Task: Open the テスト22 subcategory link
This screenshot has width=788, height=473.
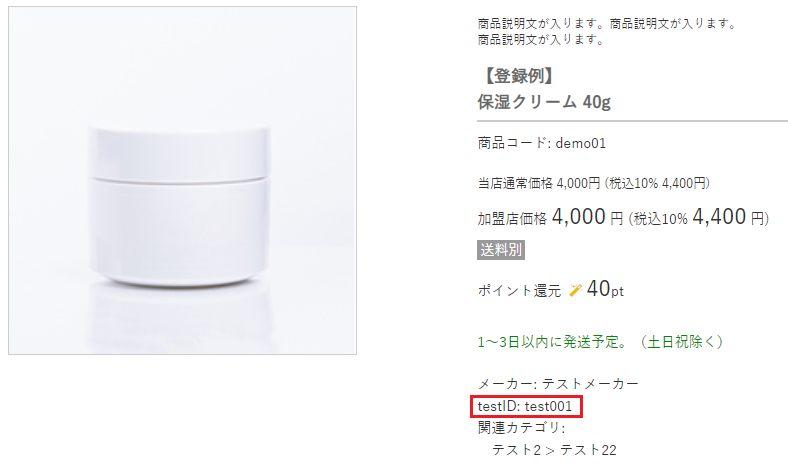Action: coord(588,449)
